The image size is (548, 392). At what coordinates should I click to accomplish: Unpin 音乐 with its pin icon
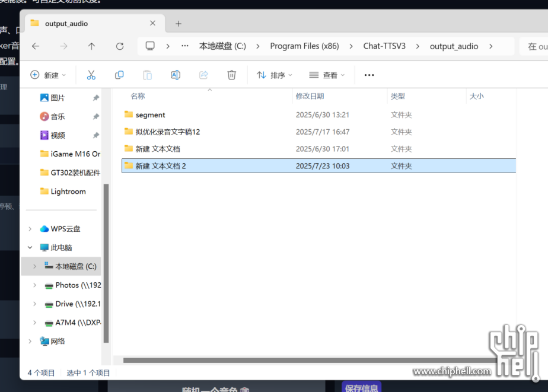pyautogui.click(x=95, y=117)
